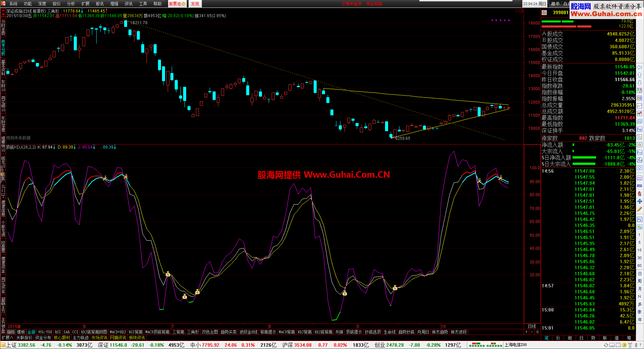Select the 三角形 indicator tab
Image resolution: width=644 pixels, height=349 pixels.
click(x=193, y=332)
